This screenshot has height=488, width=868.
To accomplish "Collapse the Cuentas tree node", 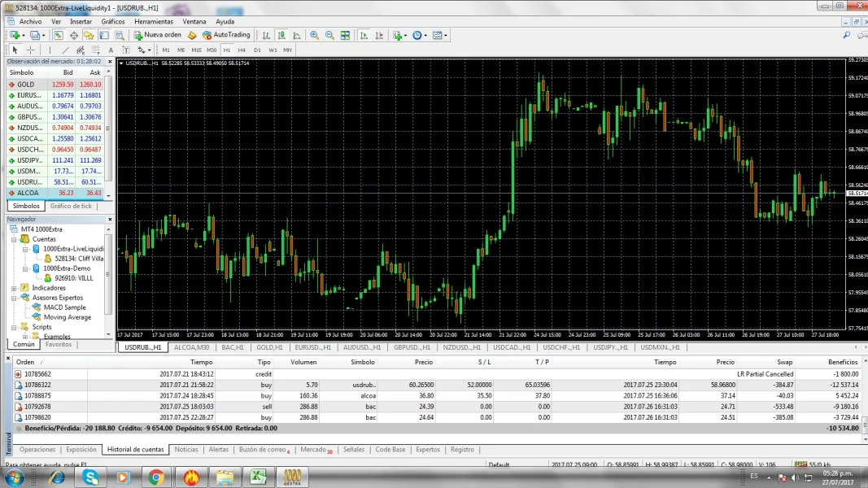I will (15, 239).
